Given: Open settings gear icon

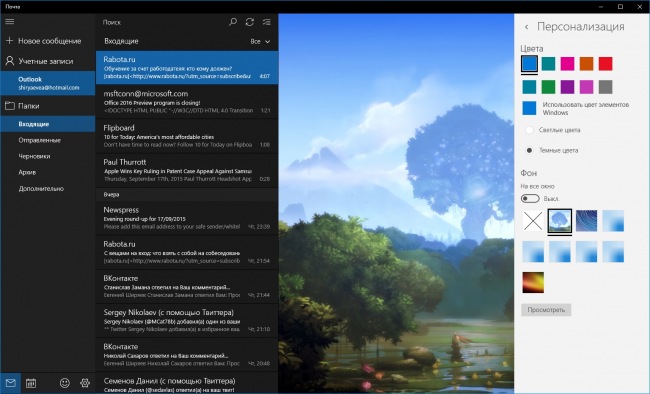Looking at the screenshot, I should click(85, 383).
